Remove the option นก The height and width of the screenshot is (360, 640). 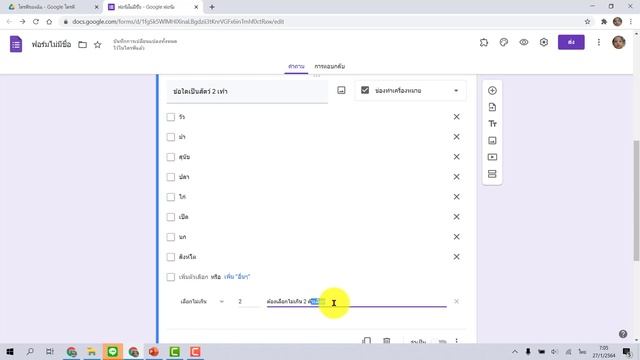456,237
